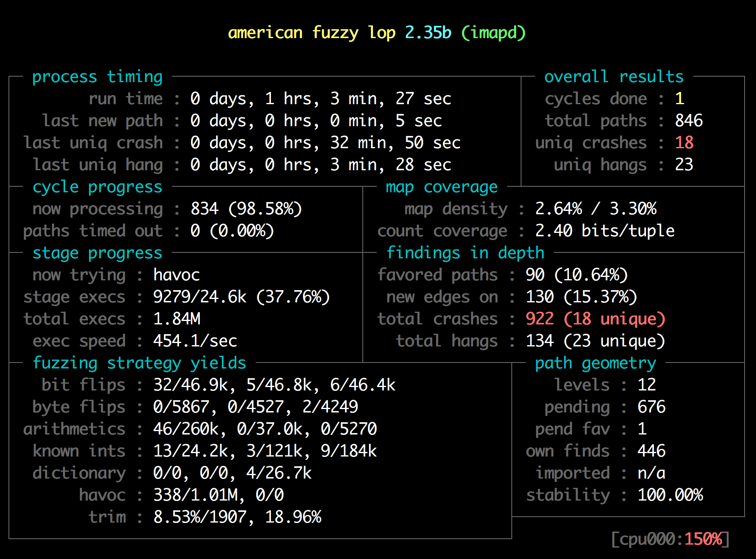
Task: Select the run time value line
Action: point(320,99)
